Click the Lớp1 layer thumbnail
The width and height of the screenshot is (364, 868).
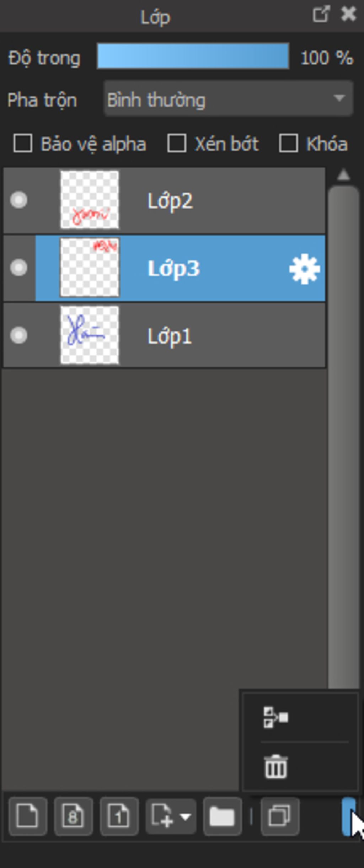click(90, 335)
